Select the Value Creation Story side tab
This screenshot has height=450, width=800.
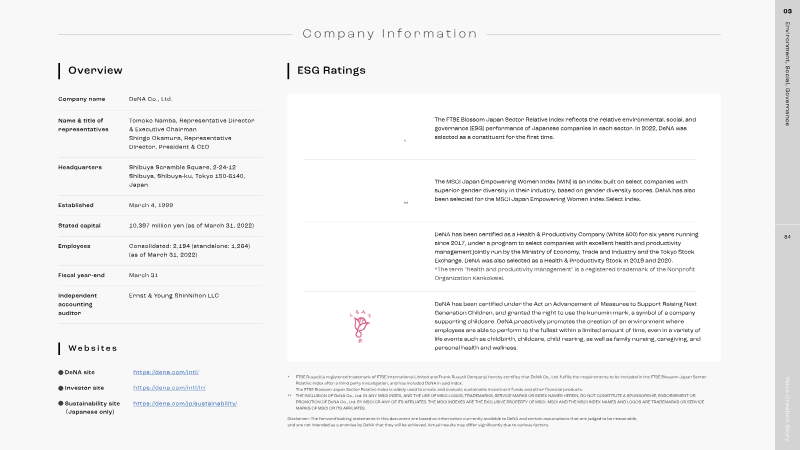click(787, 409)
